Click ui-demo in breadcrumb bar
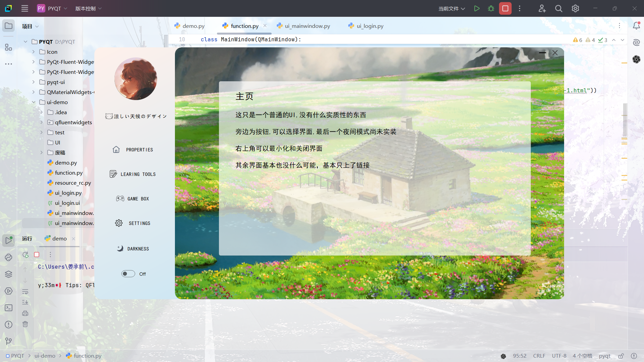 coord(45,356)
